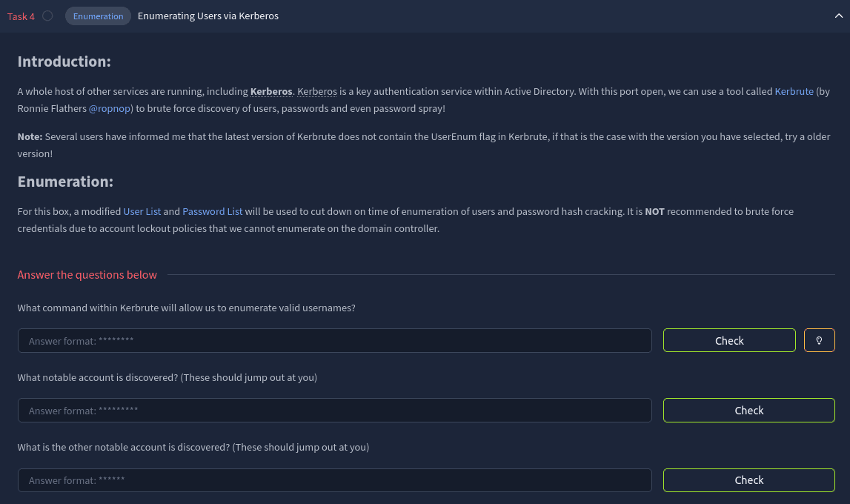Check the other notable account answer

coord(748,480)
